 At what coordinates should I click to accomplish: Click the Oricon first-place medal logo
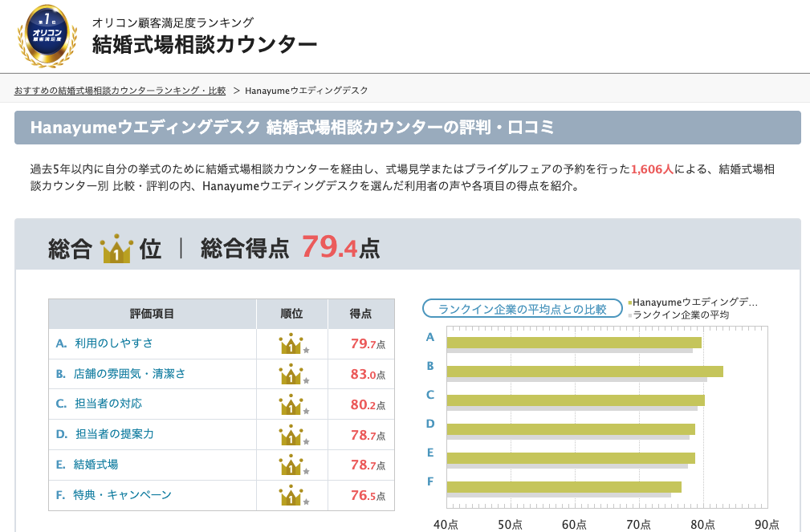point(47,36)
